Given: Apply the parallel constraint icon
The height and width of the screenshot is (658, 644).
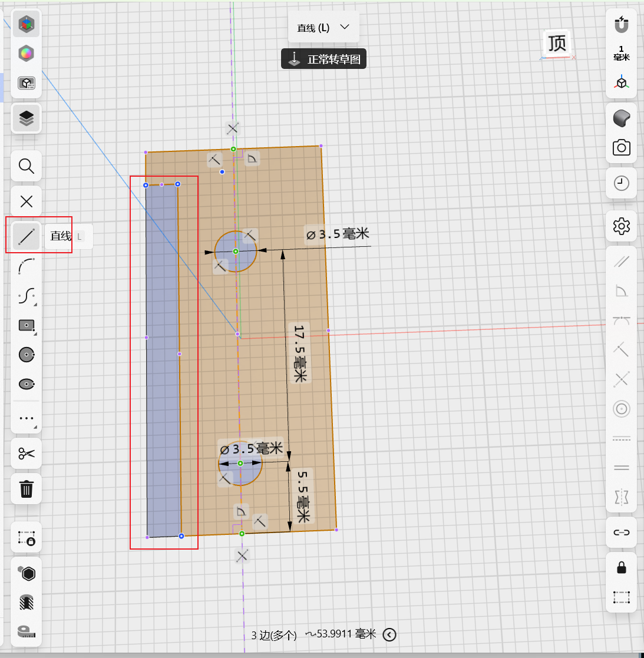Looking at the screenshot, I should pos(622,262).
